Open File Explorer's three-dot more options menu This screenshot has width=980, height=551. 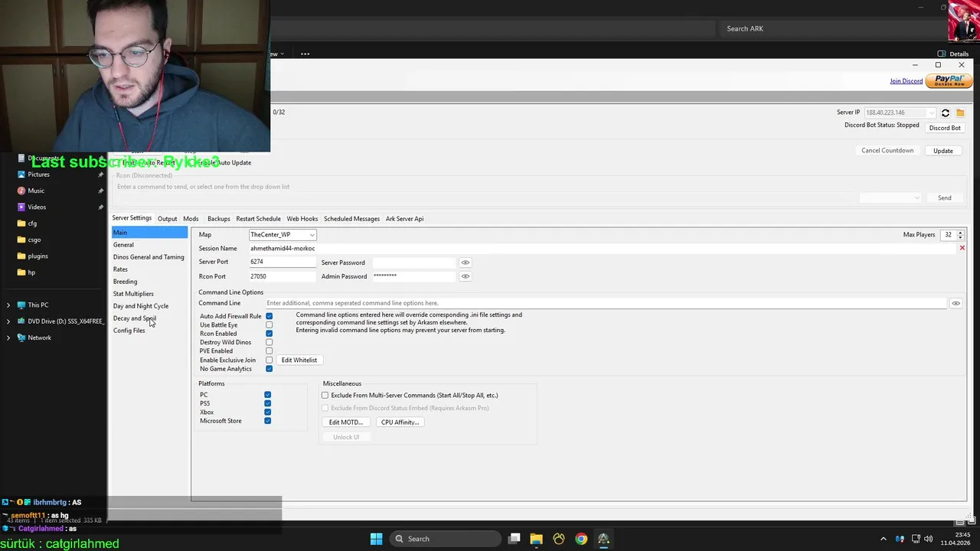pyautogui.click(x=305, y=54)
